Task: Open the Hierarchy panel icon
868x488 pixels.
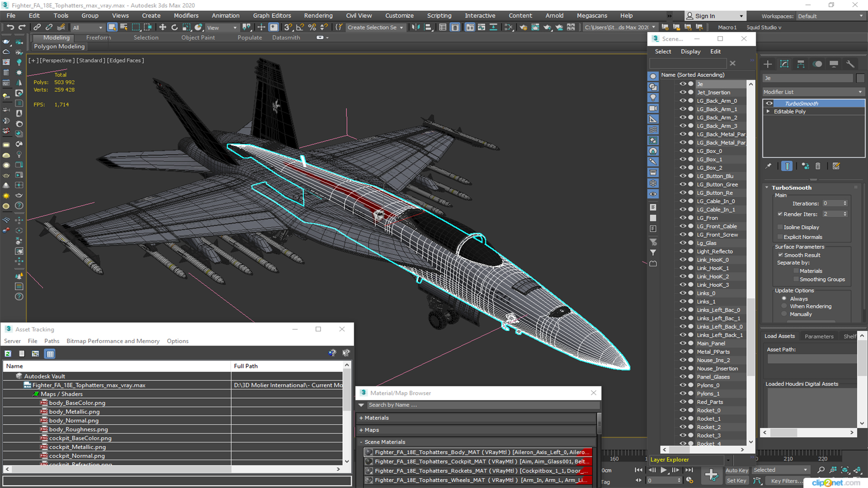Action: [801, 64]
